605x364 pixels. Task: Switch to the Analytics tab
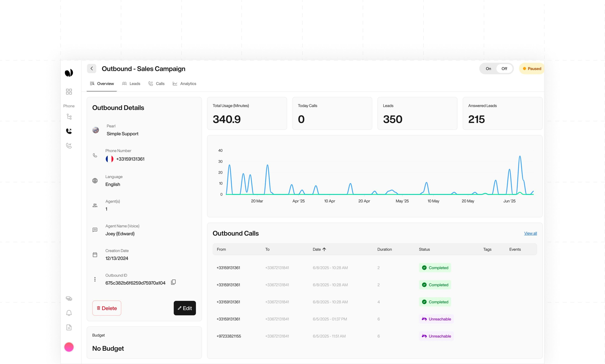[x=185, y=84]
